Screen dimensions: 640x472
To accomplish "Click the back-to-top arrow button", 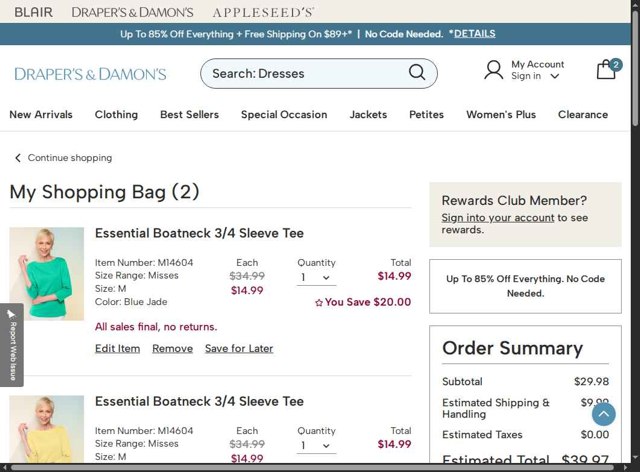I will coord(604,414).
